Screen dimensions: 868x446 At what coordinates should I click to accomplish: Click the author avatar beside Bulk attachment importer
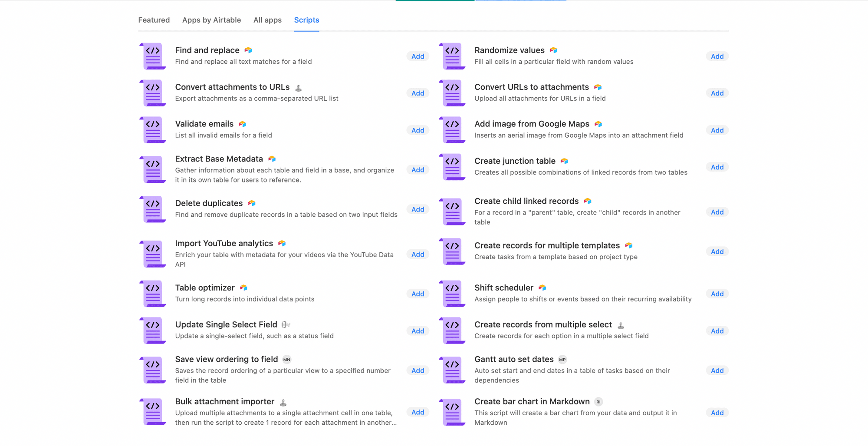[283, 403]
